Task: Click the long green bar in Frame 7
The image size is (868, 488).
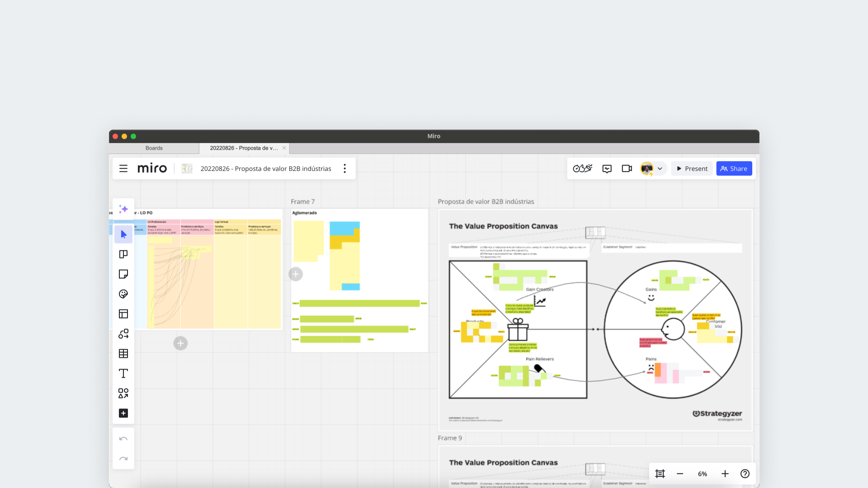Action: pyautogui.click(x=359, y=303)
